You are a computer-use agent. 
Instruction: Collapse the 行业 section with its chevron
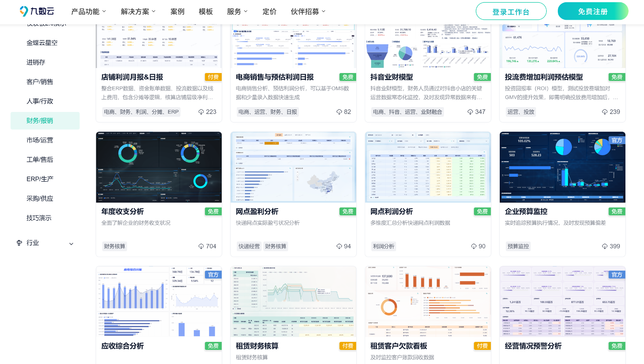[x=71, y=244]
